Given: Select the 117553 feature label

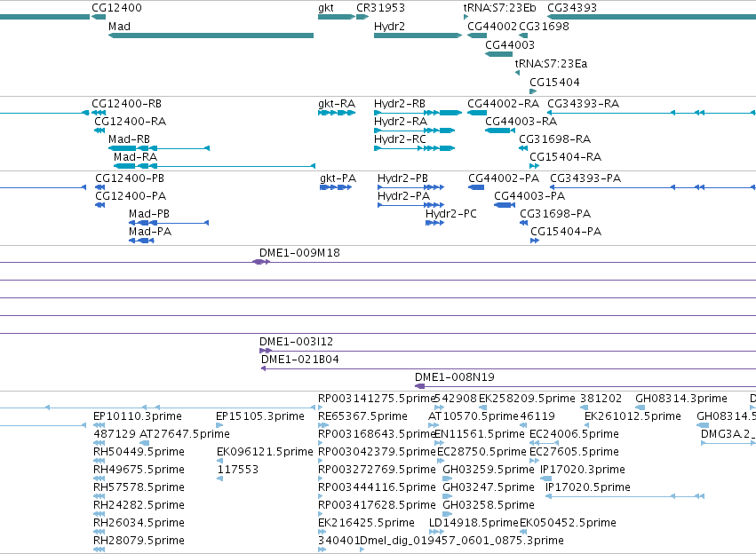Looking at the screenshot, I should point(238,470).
